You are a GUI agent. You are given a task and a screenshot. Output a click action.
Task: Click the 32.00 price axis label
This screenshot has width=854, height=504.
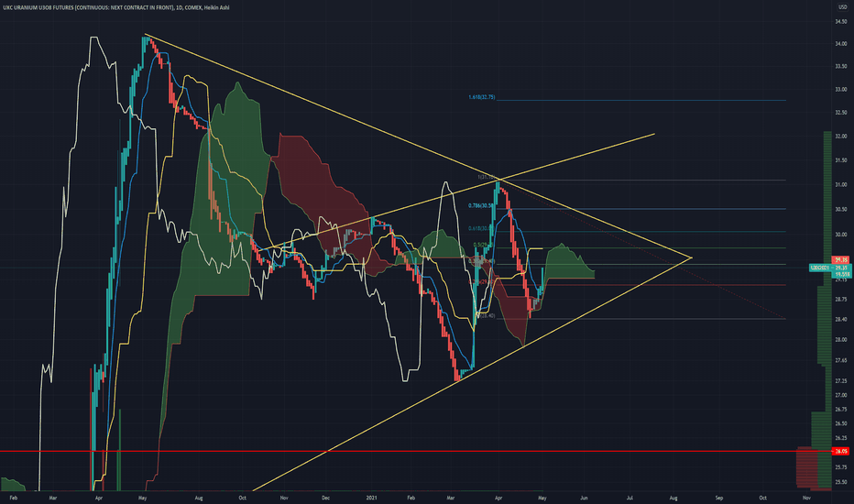(841, 136)
